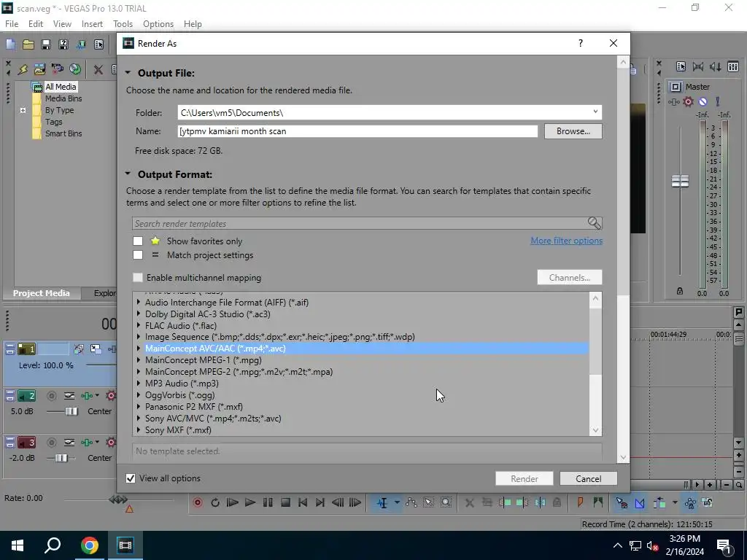Click the Save As floppy icon with question mark
Screen dimensions: 747x560
pos(63,44)
